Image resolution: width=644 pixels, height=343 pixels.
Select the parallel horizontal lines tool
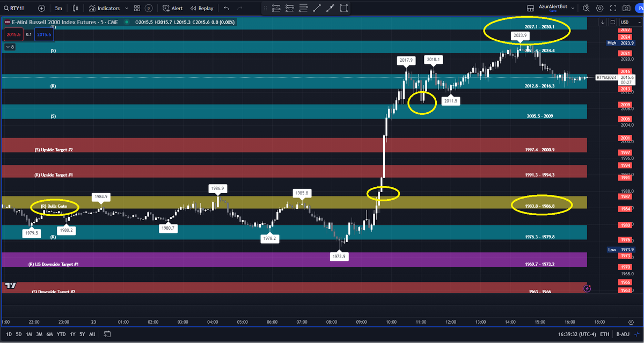coord(303,8)
